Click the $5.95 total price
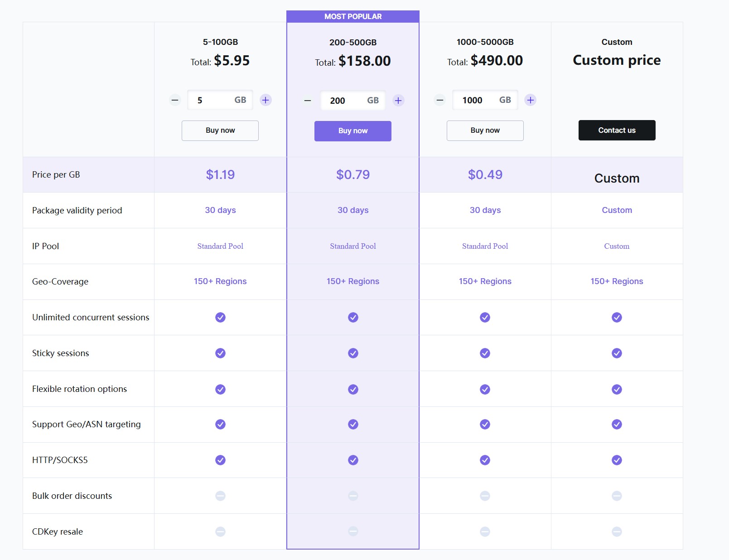 (x=232, y=61)
